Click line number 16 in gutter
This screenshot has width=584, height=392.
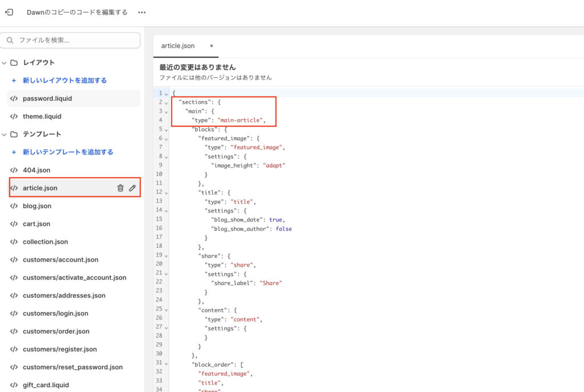pyautogui.click(x=159, y=228)
